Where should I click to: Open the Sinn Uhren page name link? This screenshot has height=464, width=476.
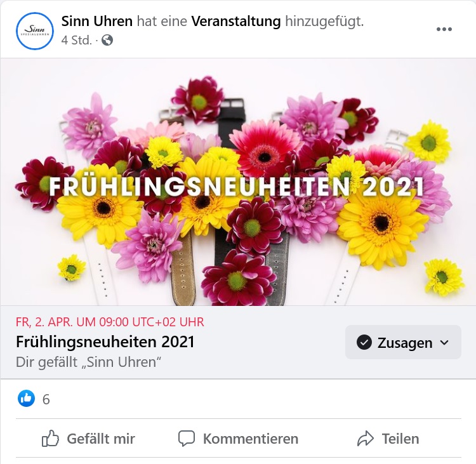97,21
